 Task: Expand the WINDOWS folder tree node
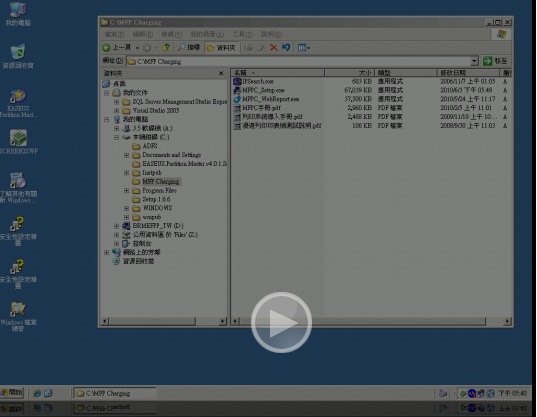[126, 208]
